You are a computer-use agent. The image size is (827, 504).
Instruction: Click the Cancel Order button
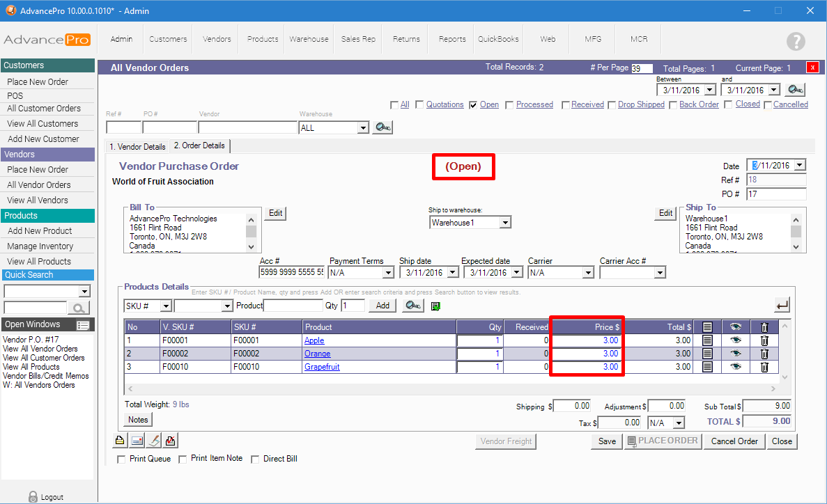coord(734,441)
